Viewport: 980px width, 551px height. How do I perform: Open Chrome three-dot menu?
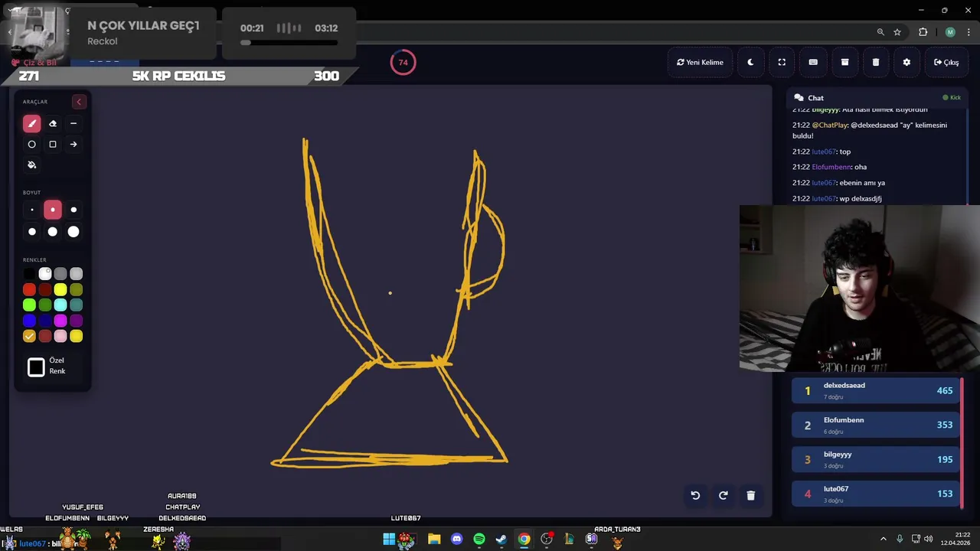(x=968, y=32)
